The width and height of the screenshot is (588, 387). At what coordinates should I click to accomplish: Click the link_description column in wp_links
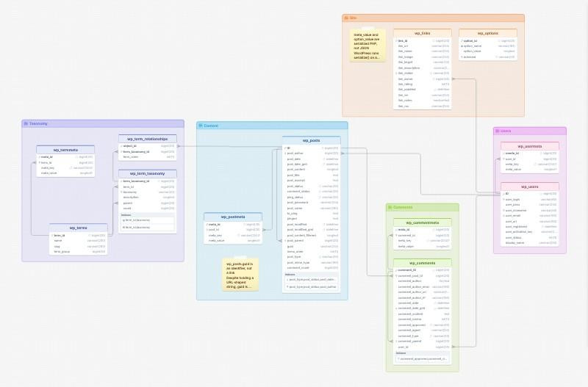[422, 68]
